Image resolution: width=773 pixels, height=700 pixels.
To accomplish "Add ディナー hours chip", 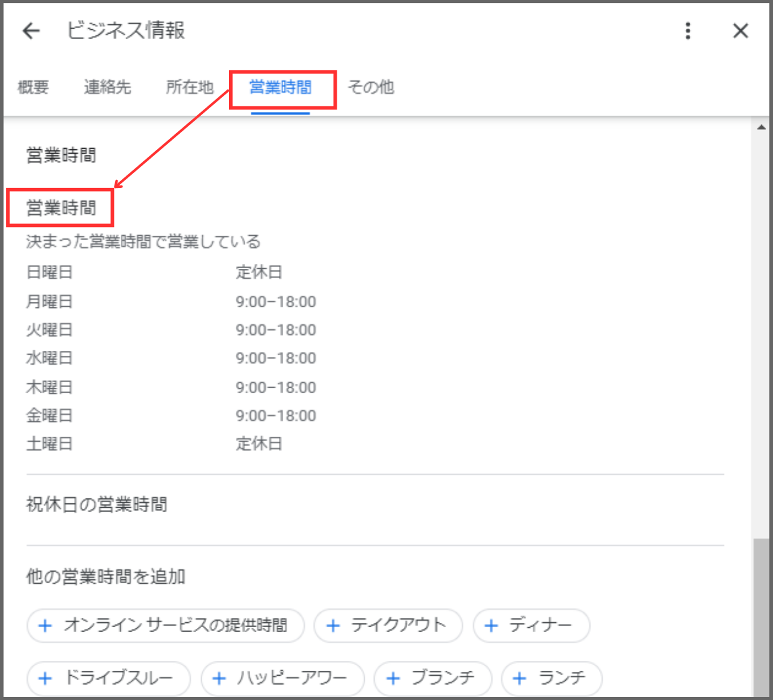I will pos(532,625).
